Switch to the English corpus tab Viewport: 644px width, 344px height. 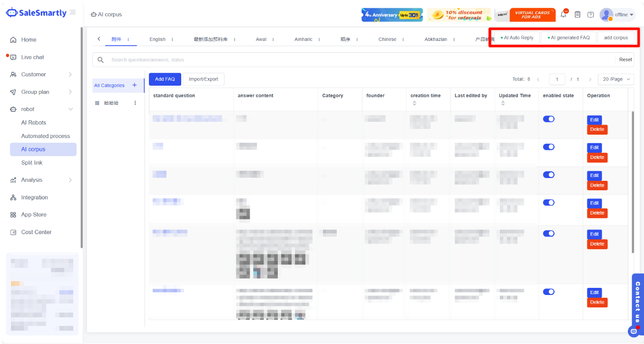157,39
